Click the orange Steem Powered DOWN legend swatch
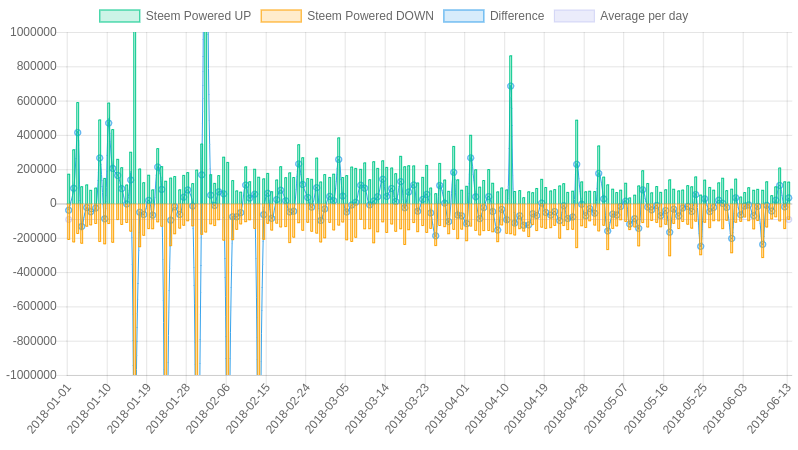The height and width of the screenshot is (450, 798). point(281,16)
